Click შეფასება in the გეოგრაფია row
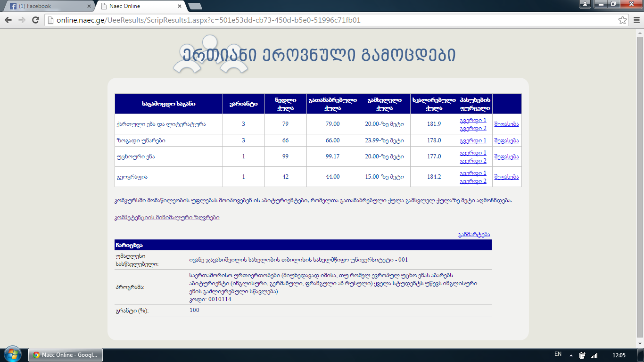The width and height of the screenshot is (644, 362). [506, 177]
